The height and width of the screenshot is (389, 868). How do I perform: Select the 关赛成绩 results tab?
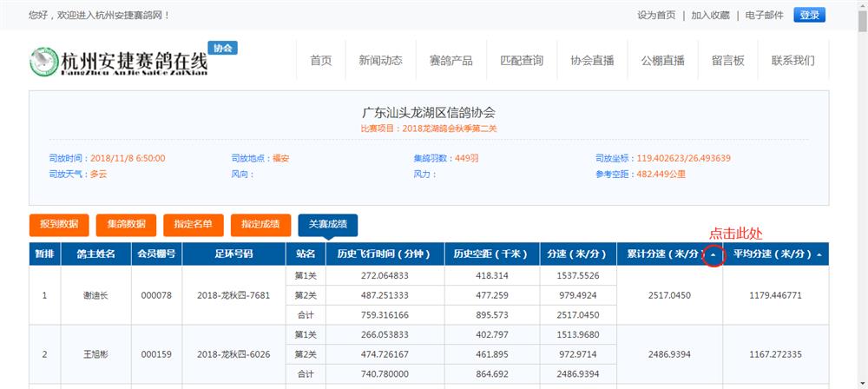click(x=327, y=225)
